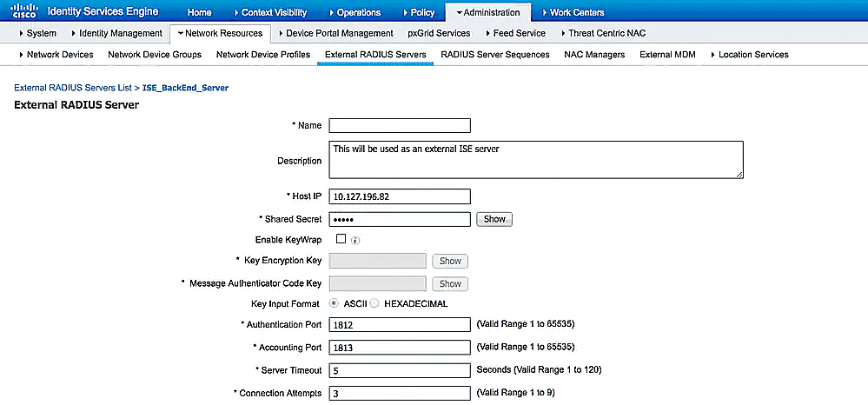This screenshot has width=868, height=405.
Task: Open Network Device Groups tab
Action: coord(155,54)
